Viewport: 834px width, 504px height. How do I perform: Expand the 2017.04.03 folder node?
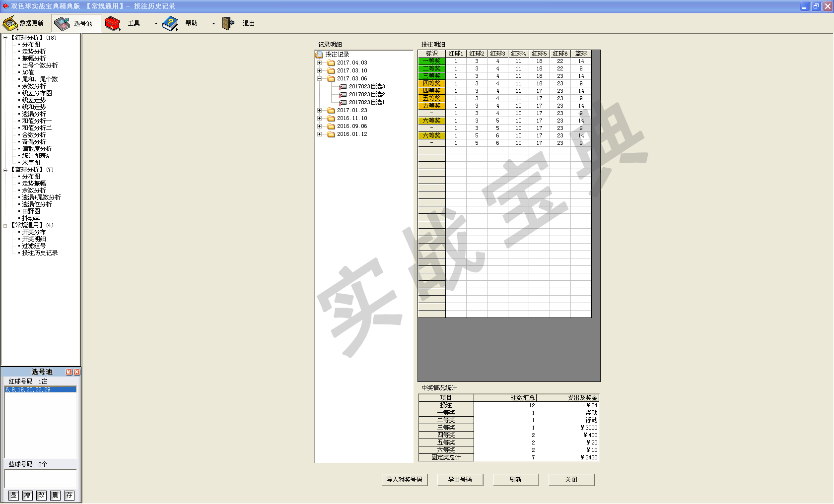click(319, 63)
